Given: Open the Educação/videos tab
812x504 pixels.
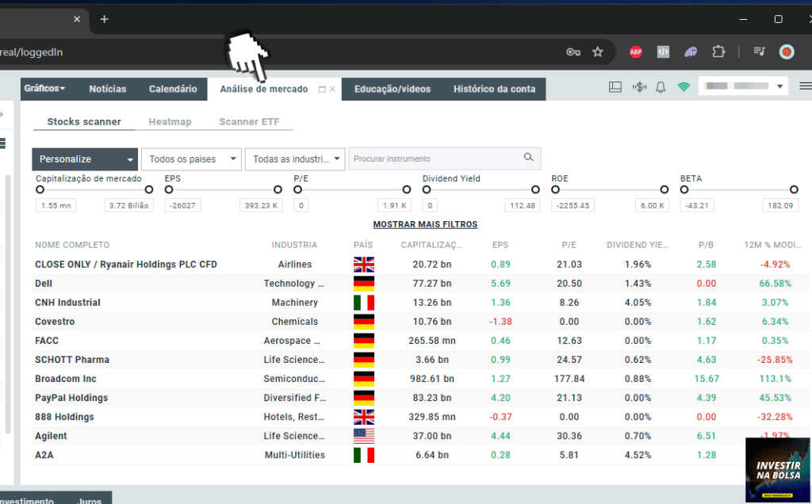Looking at the screenshot, I should click(393, 89).
